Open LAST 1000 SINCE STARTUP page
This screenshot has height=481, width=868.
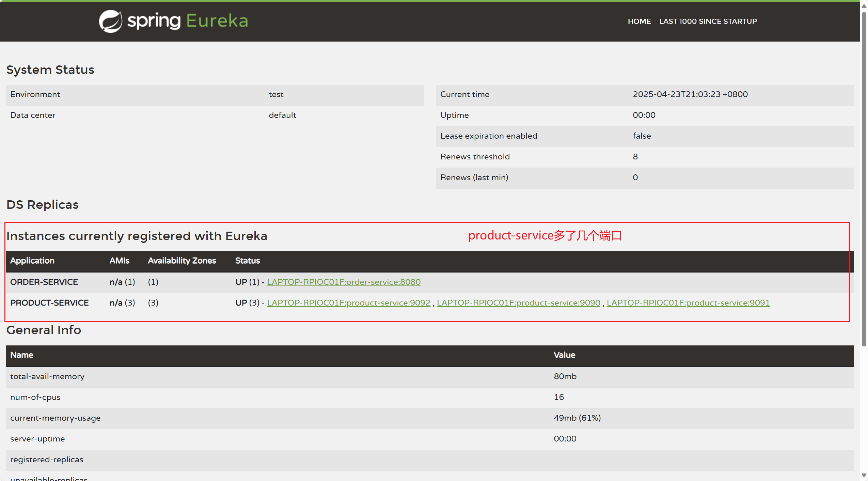pyautogui.click(x=708, y=21)
